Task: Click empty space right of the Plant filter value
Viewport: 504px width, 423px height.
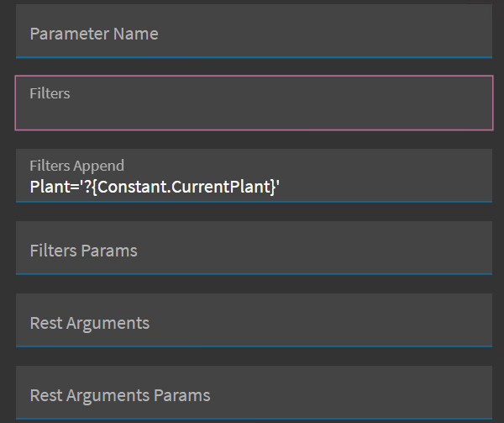Action: pyautogui.click(x=386, y=185)
